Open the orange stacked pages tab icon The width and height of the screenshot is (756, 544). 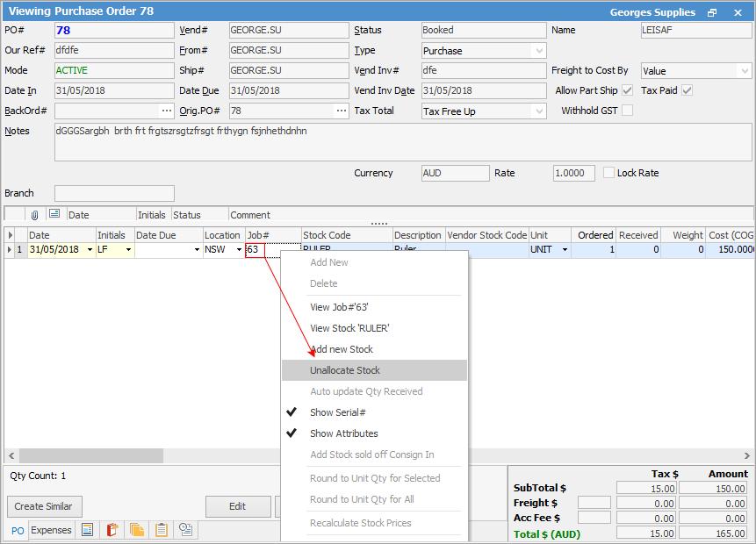point(137,530)
